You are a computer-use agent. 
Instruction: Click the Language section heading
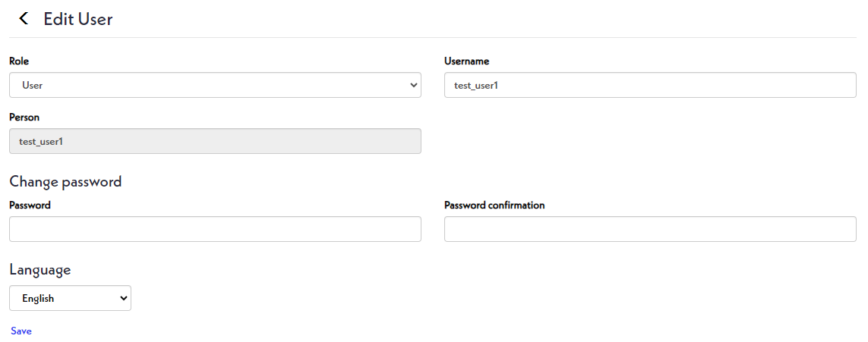40,269
